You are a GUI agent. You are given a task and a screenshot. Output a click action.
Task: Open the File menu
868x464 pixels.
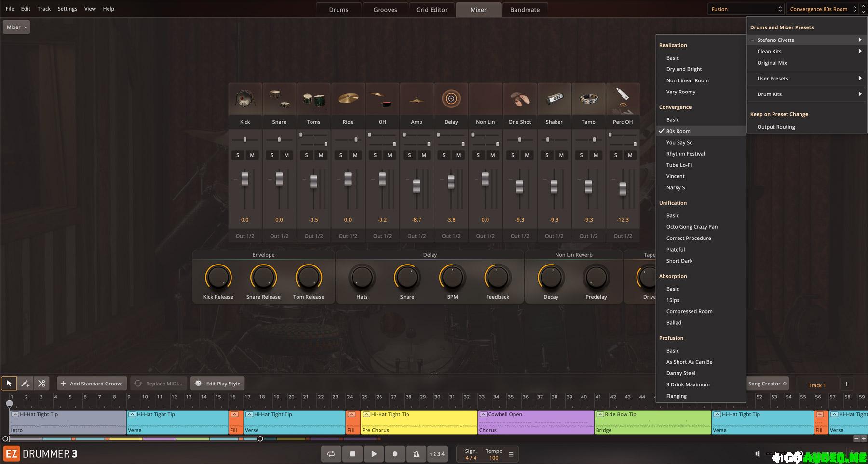pos(10,9)
